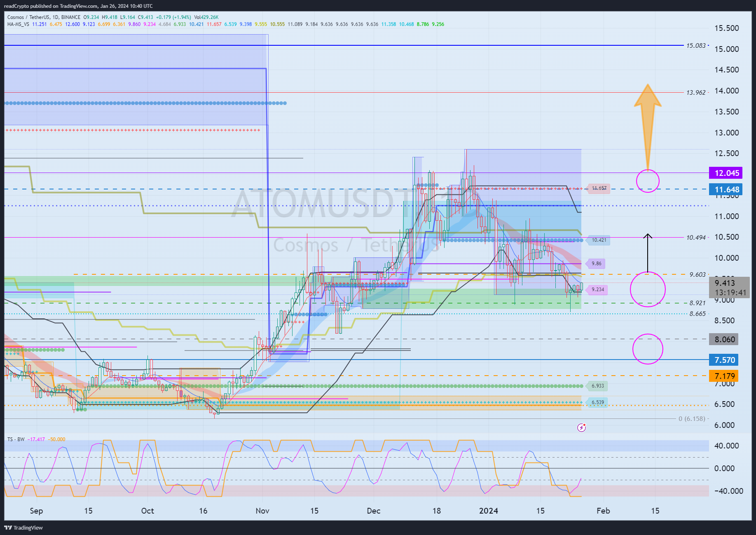Click the green 6.933 tag on the chart
The height and width of the screenshot is (535, 756).
(598, 386)
